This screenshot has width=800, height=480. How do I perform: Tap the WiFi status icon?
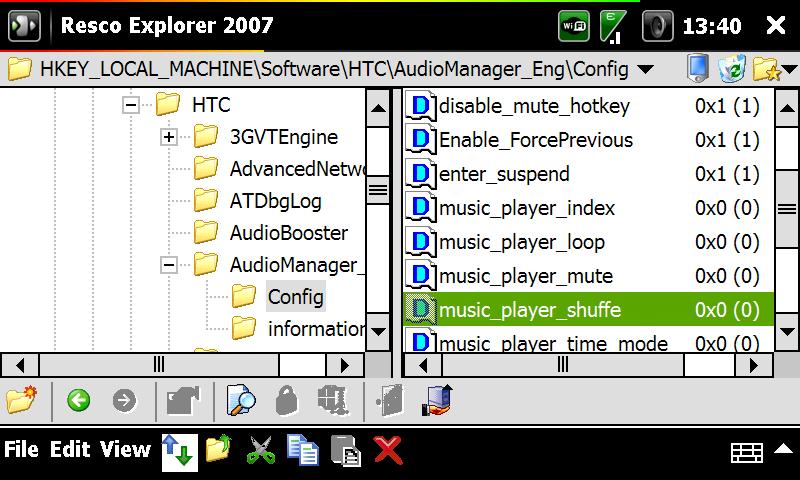574,26
